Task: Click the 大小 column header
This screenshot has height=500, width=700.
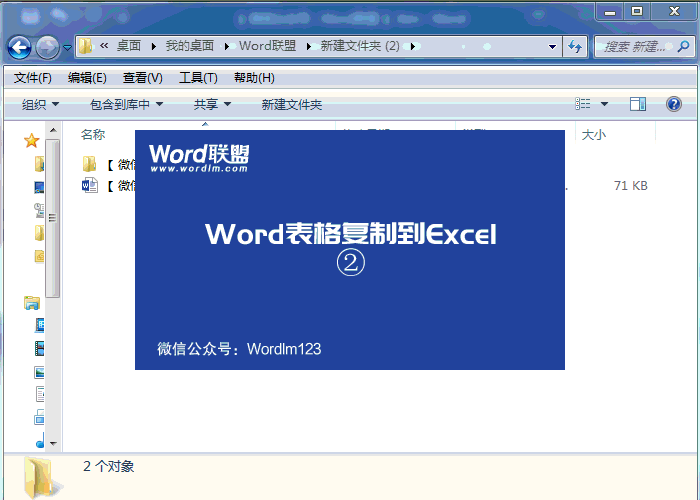Action: [x=594, y=134]
